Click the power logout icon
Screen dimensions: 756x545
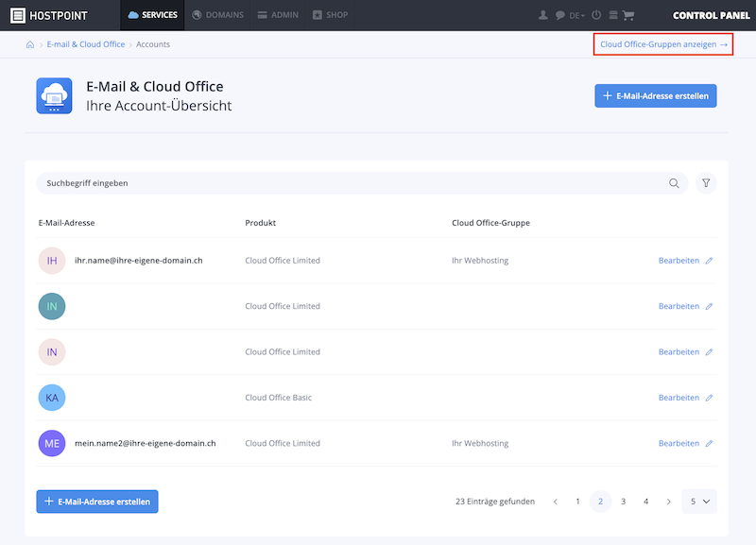click(596, 15)
